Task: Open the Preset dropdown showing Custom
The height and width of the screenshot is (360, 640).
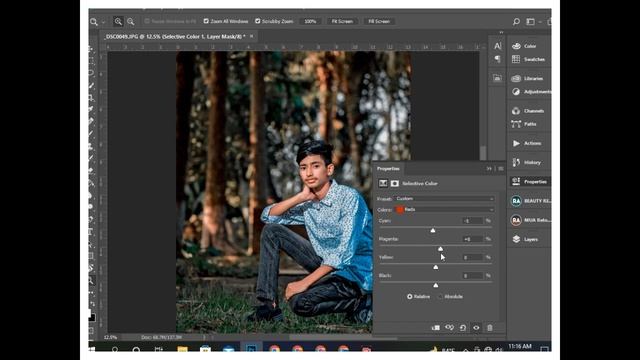Action: coord(444,199)
